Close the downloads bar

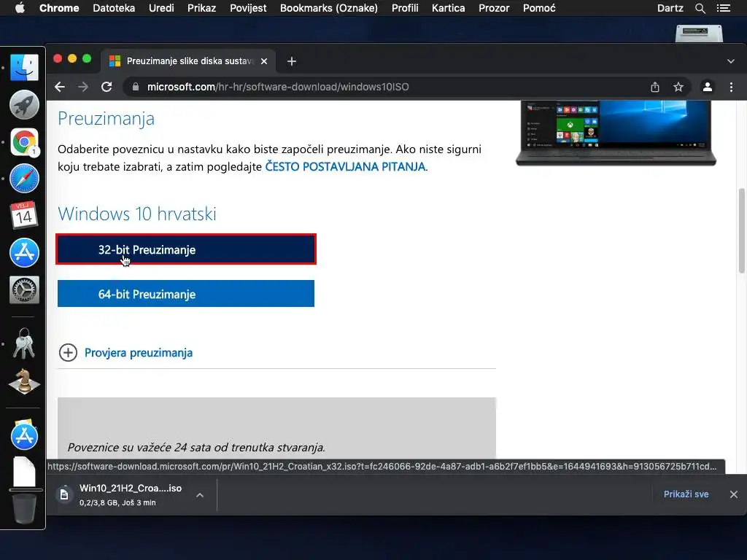click(734, 494)
